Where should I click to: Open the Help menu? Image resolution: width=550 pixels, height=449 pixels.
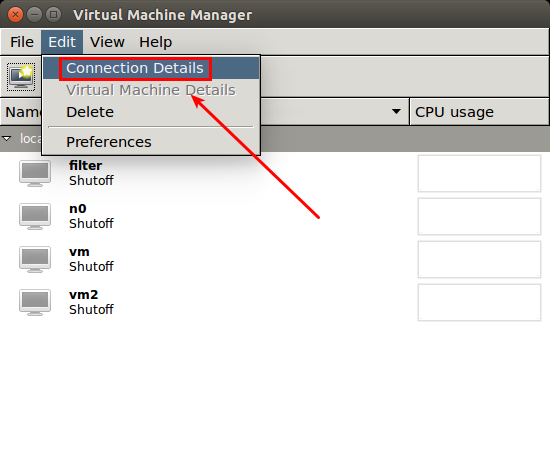155,42
